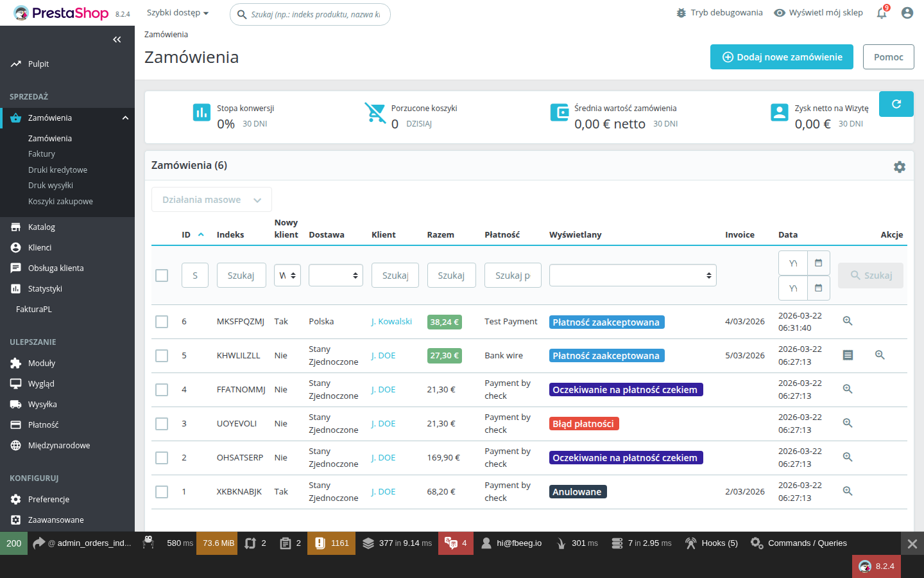Check the checkbox for order 1

(161, 491)
